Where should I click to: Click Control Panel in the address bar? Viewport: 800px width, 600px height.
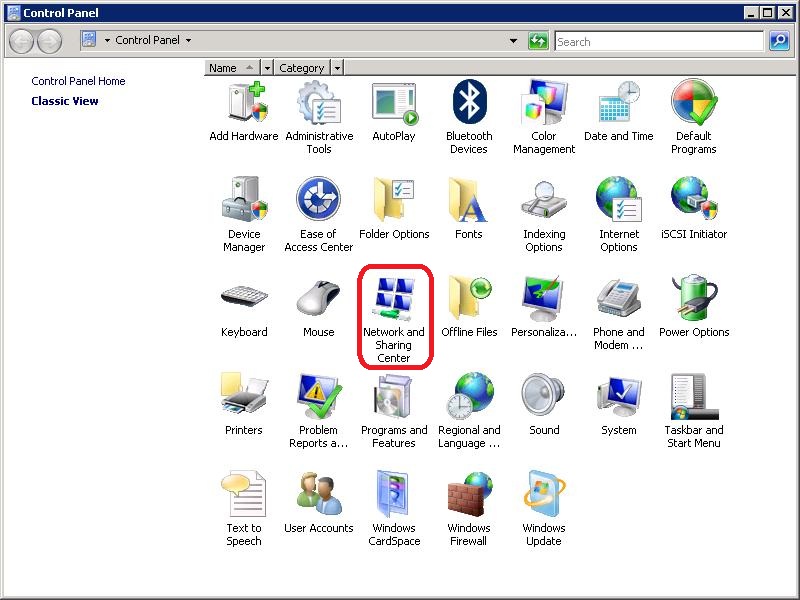tap(147, 40)
